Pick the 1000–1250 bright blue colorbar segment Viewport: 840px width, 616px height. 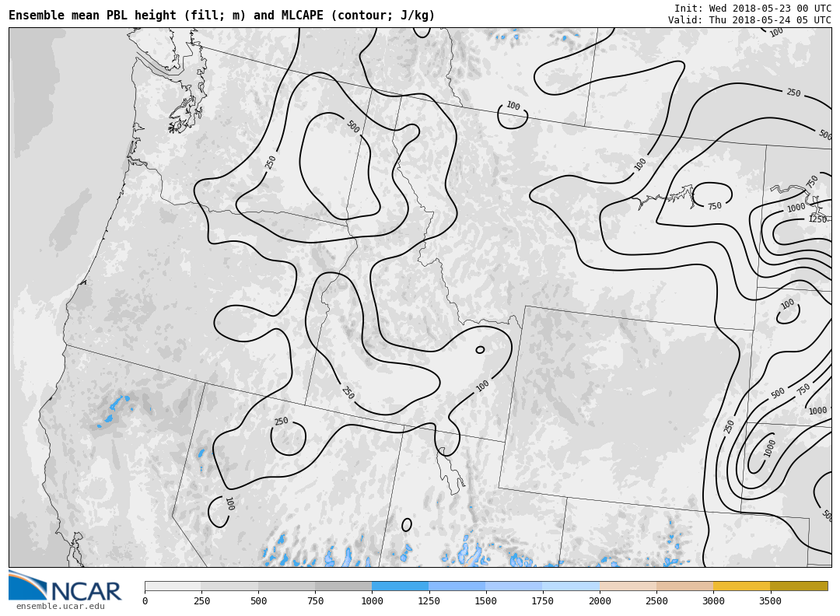tap(401, 586)
